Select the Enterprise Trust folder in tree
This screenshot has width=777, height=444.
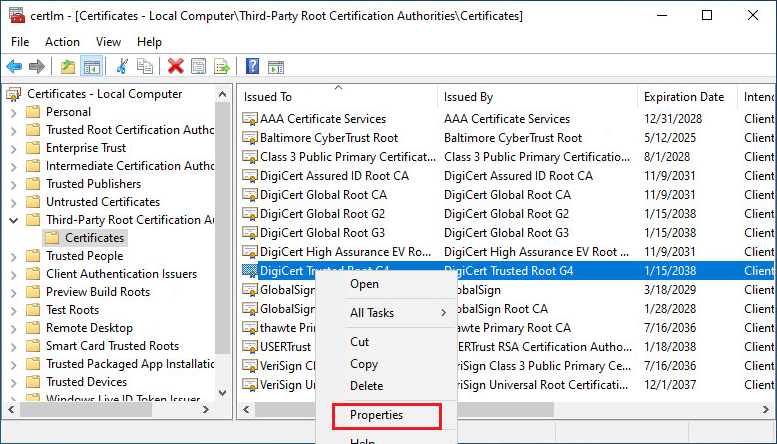pyautogui.click(x=86, y=148)
